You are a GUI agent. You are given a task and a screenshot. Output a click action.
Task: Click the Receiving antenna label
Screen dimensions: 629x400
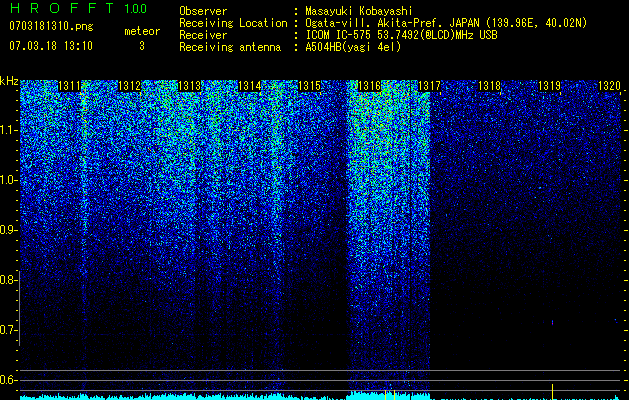(230, 47)
